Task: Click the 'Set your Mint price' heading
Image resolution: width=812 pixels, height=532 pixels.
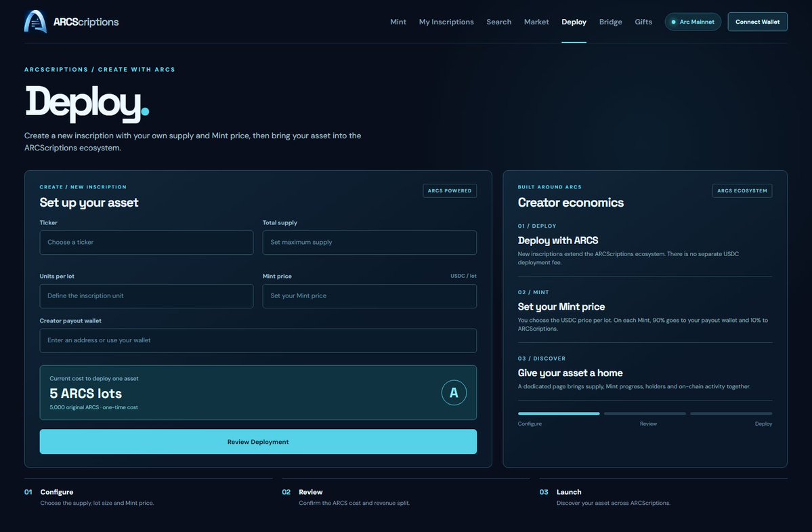Action: [561, 307]
